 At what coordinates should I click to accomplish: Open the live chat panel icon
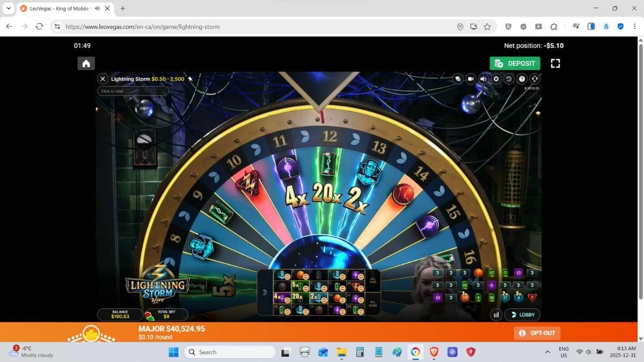click(x=458, y=79)
